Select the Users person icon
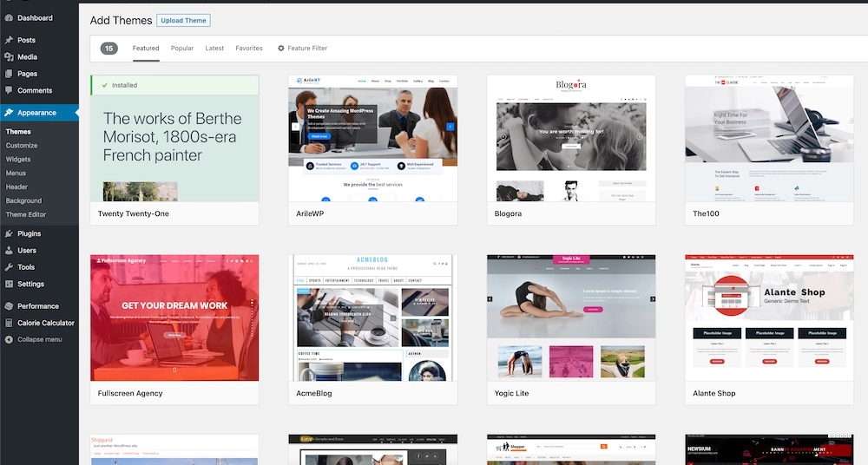The height and width of the screenshot is (465, 868). click(x=9, y=250)
